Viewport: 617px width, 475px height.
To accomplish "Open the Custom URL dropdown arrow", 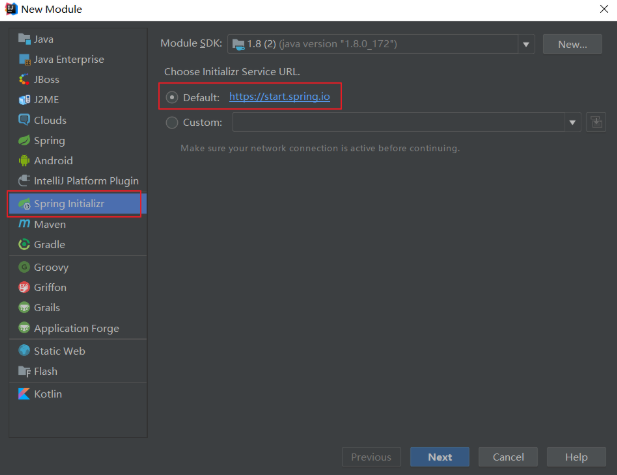I will pos(573,122).
